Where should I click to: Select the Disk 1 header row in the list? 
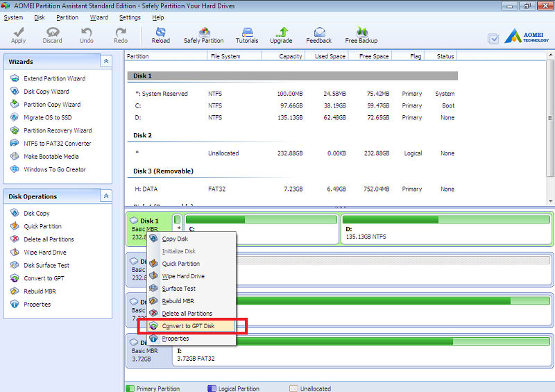[x=292, y=76]
